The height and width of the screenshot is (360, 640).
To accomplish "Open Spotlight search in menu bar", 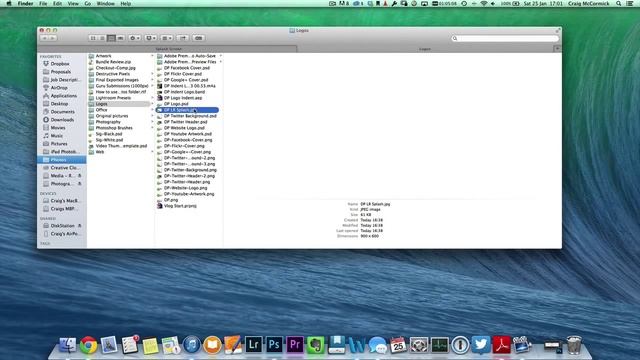I will 619,4.
